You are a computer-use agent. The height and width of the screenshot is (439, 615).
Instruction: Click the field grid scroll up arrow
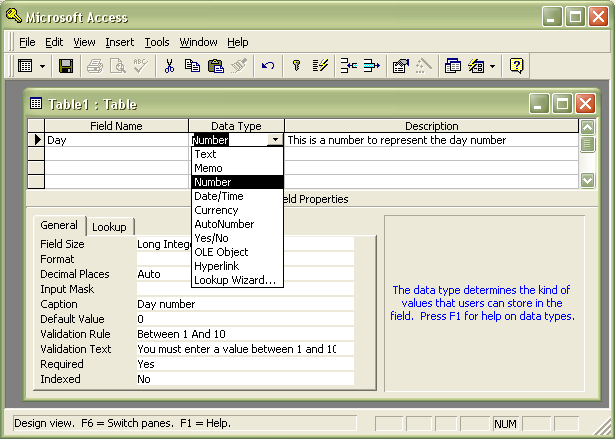(x=588, y=127)
